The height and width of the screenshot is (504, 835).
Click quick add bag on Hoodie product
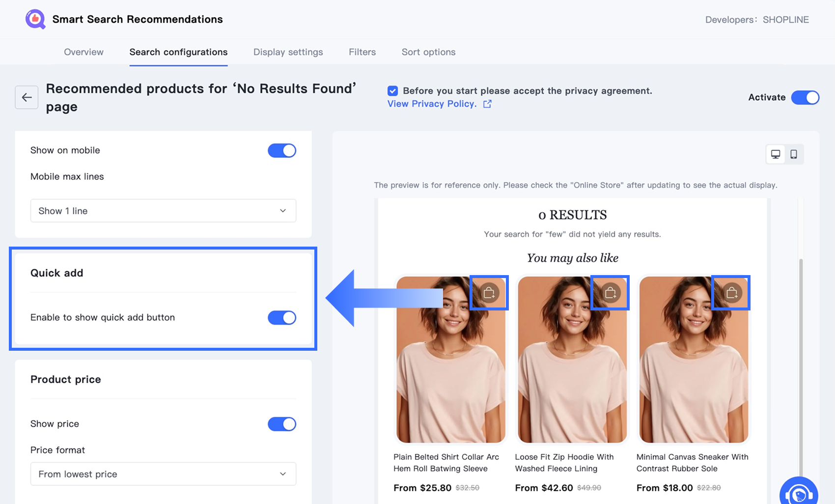(x=610, y=293)
